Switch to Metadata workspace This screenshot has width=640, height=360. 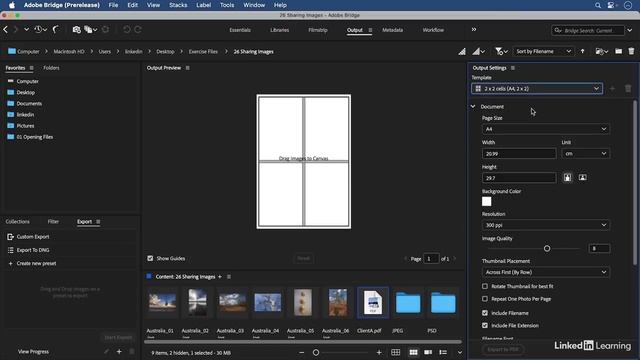click(392, 30)
